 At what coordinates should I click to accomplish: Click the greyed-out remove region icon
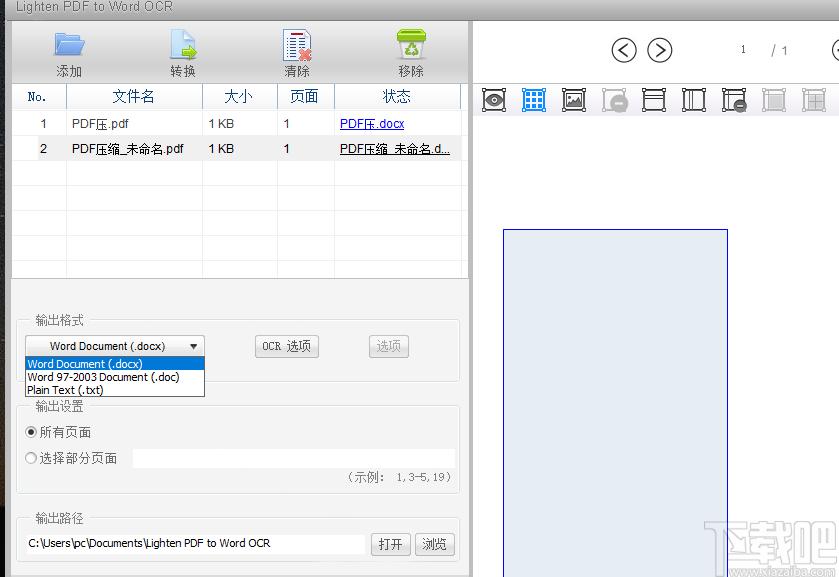click(x=614, y=100)
